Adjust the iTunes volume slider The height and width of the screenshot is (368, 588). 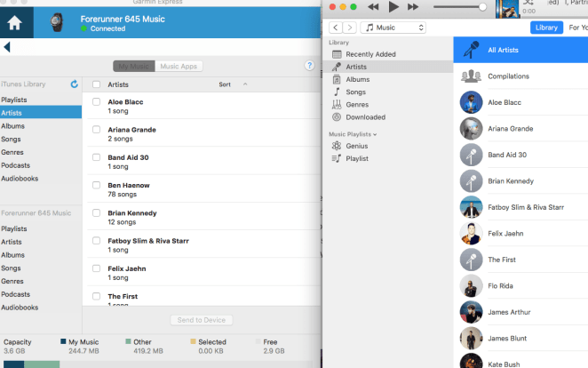(460, 7)
